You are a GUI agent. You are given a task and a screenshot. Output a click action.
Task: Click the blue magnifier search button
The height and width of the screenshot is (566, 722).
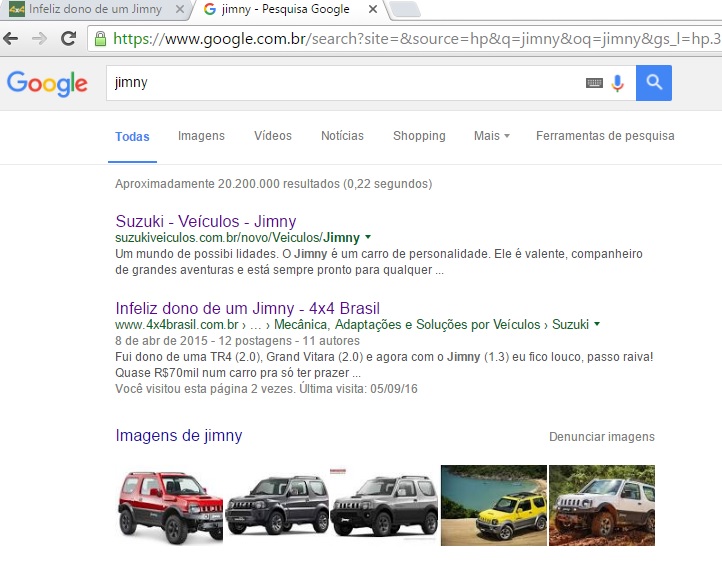tap(654, 83)
